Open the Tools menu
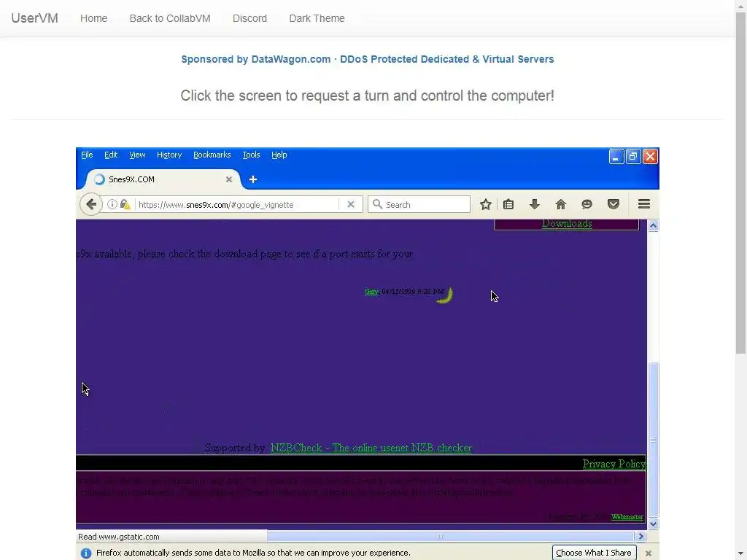The height and width of the screenshot is (560, 747). tap(251, 155)
